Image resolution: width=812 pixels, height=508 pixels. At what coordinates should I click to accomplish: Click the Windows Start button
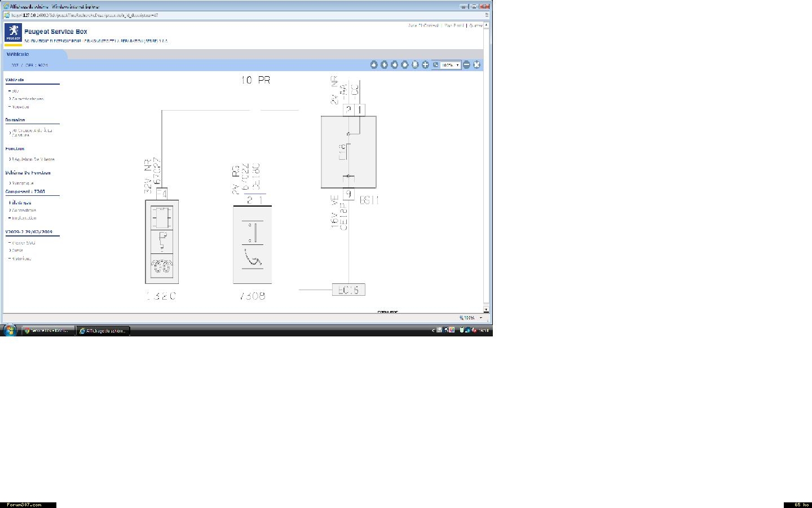pyautogui.click(x=10, y=330)
